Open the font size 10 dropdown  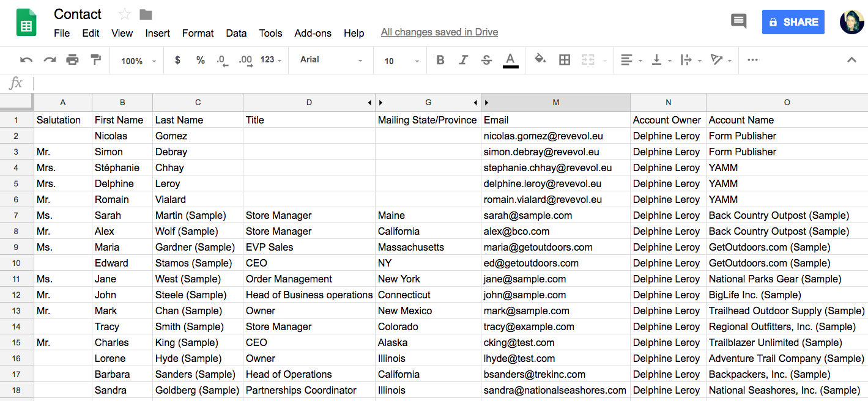click(402, 61)
